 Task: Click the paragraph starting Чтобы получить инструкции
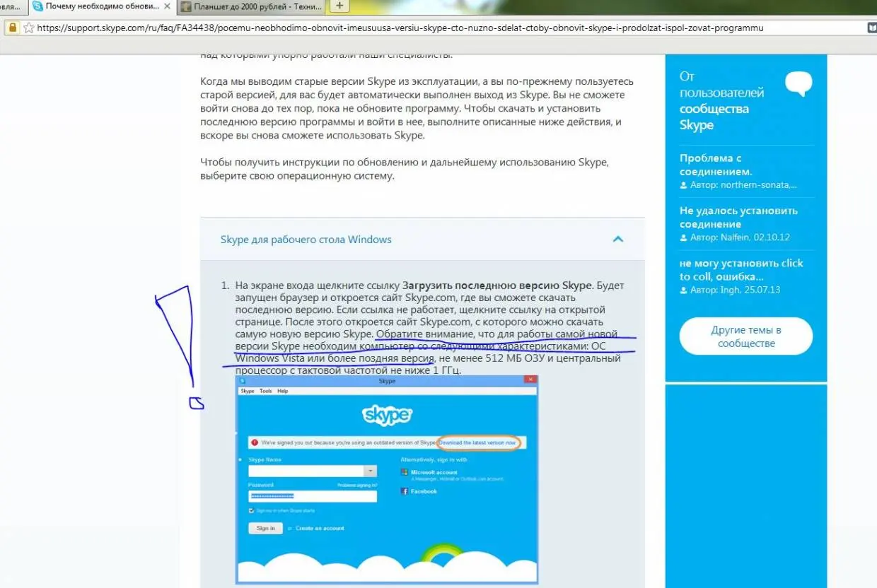[405, 169]
